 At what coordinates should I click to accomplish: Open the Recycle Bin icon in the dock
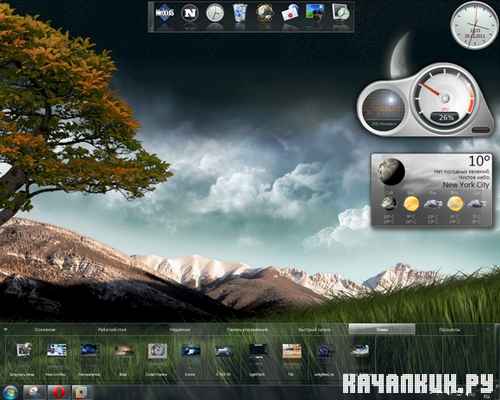tap(240, 13)
